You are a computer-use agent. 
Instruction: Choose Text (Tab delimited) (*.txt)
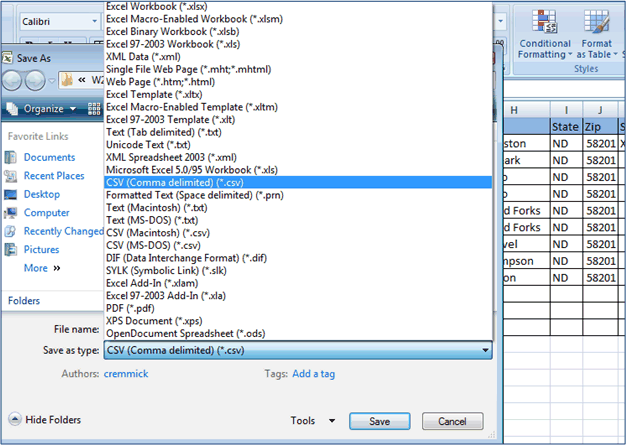pos(298,132)
